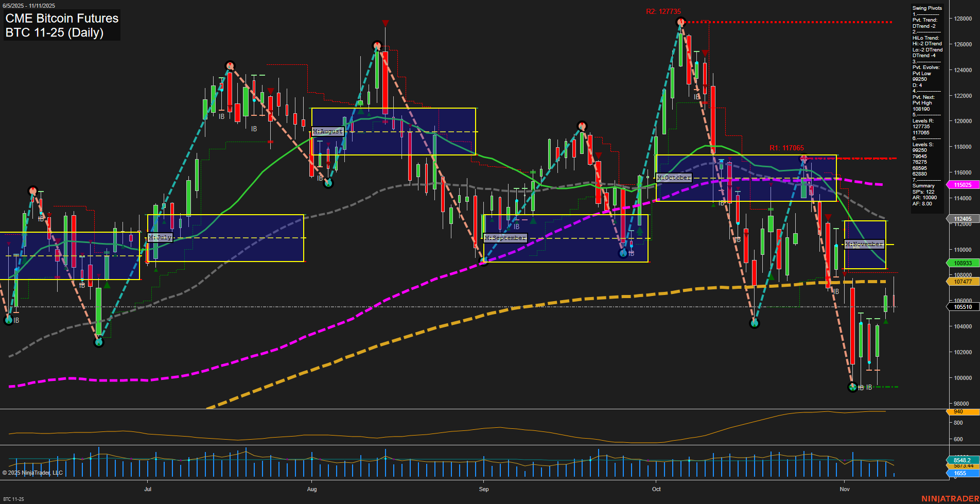Click the © 2025 NinjaTrader, LLC copyright text

(x=33, y=472)
